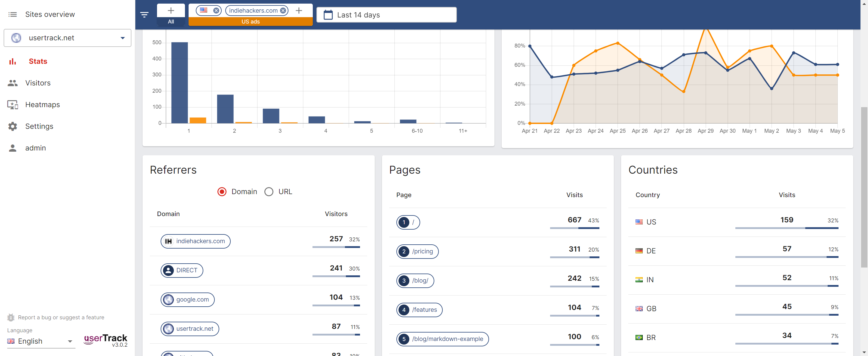
Task: Click the Heatmaps screen icon
Action: point(12,104)
